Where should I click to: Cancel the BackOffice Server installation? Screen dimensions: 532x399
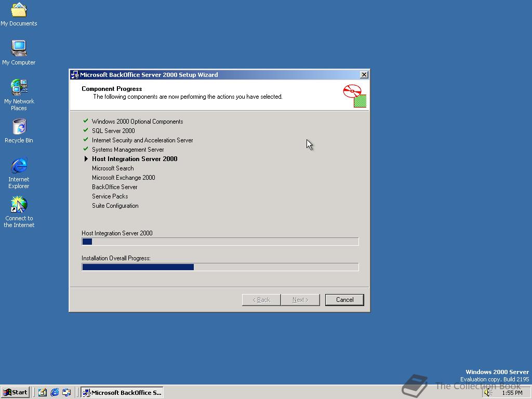[x=344, y=300]
